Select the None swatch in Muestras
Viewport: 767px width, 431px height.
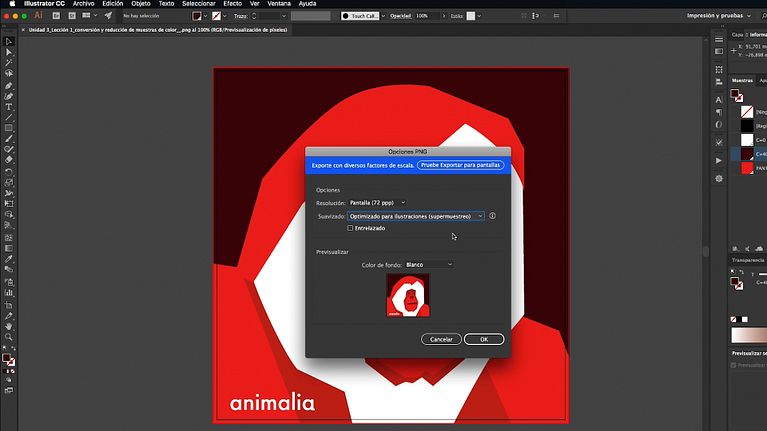coord(747,112)
